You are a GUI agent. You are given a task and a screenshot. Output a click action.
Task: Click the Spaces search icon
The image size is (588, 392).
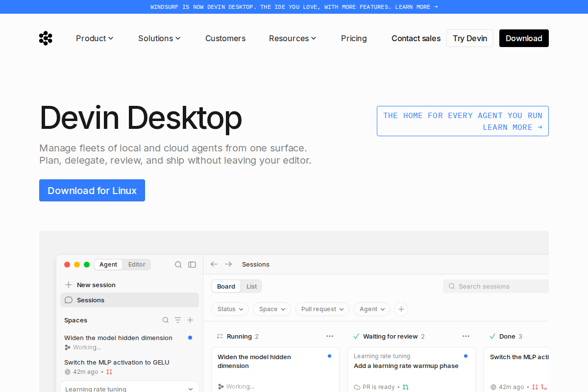coord(166,320)
